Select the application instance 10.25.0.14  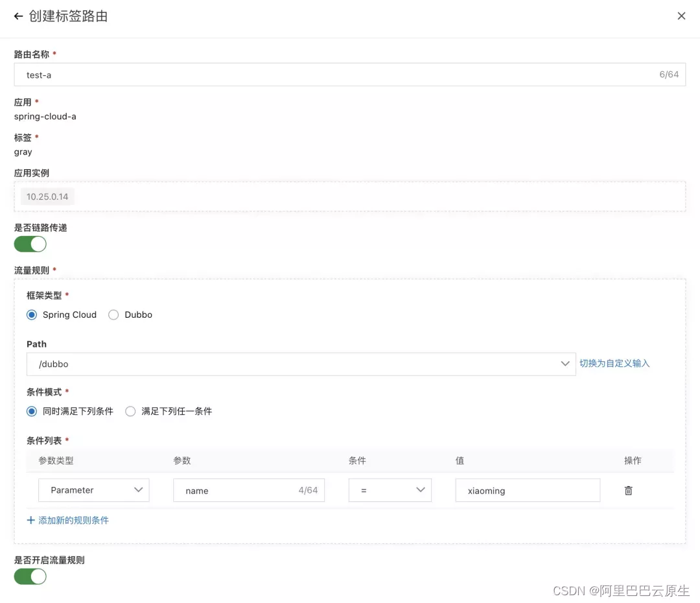tap(47, 196)
